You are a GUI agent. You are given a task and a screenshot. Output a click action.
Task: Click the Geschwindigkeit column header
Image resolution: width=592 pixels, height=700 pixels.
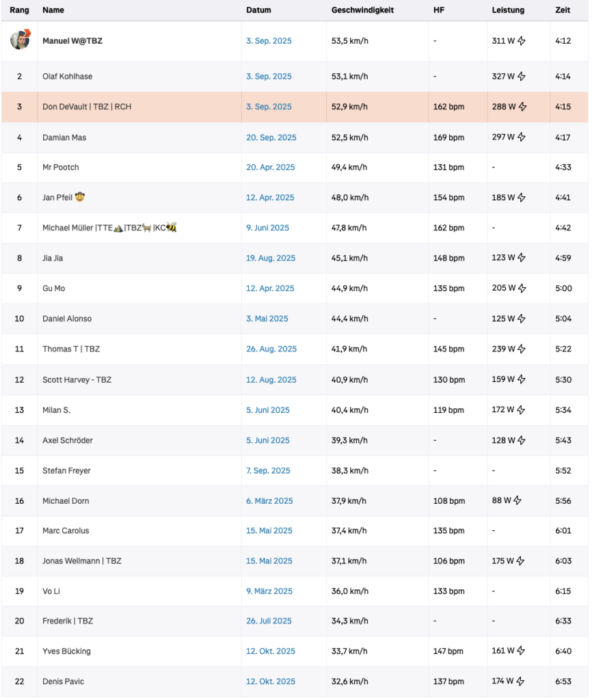[362, 10]
